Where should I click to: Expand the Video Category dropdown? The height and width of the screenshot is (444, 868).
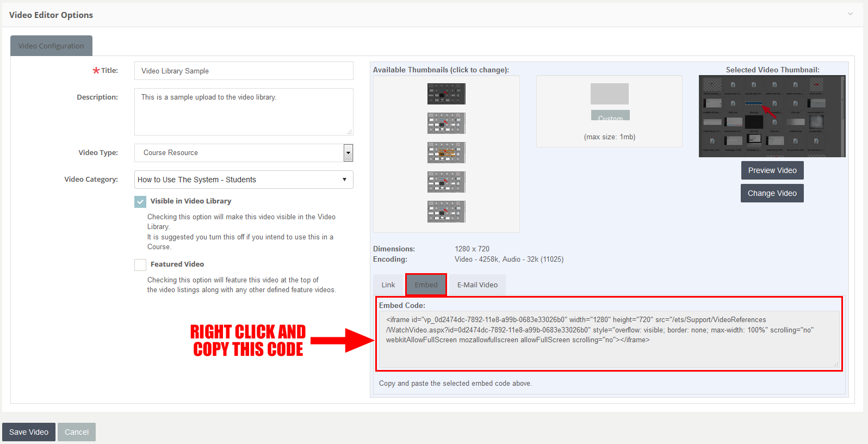click(x=243, y=180)
